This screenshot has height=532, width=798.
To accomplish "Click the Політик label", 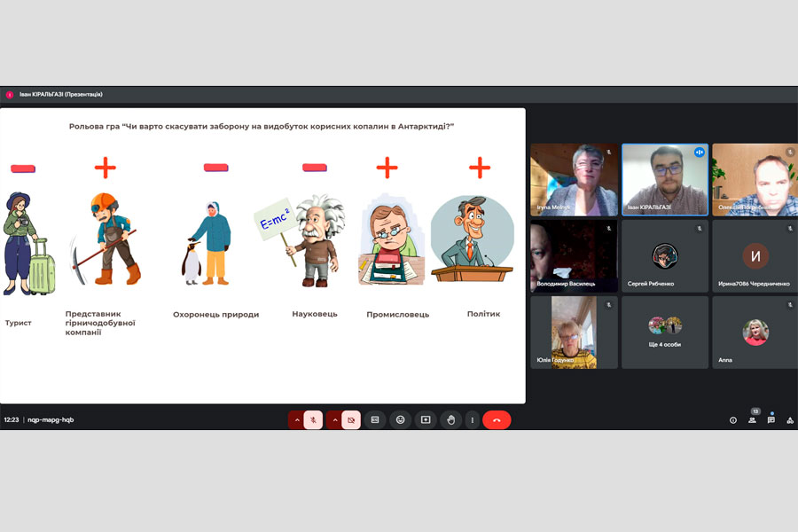I will click(483, 314).
